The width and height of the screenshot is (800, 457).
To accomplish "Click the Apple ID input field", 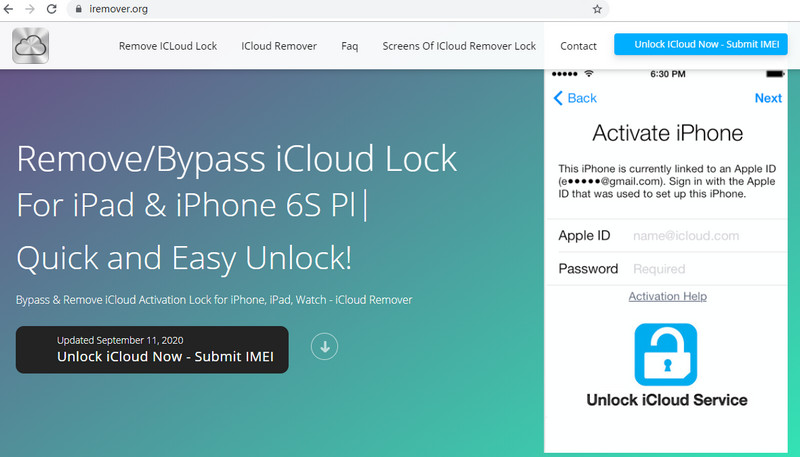I will [x=700, y=236].
